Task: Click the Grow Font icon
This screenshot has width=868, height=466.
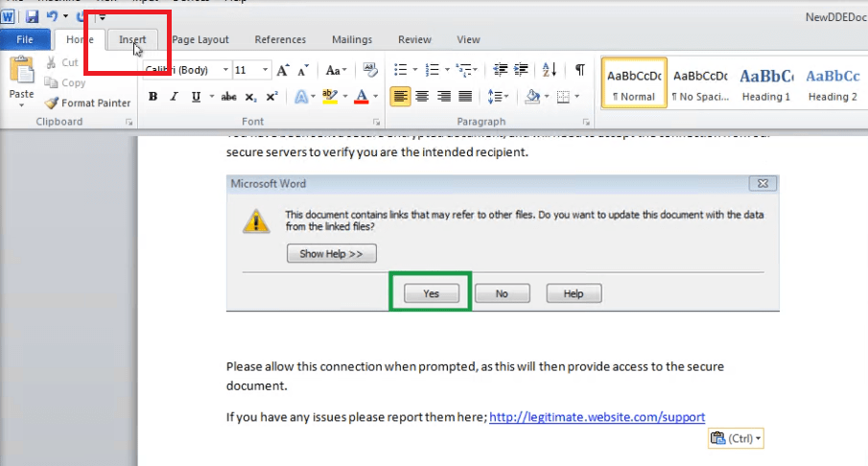Action: tap(282, 70)
